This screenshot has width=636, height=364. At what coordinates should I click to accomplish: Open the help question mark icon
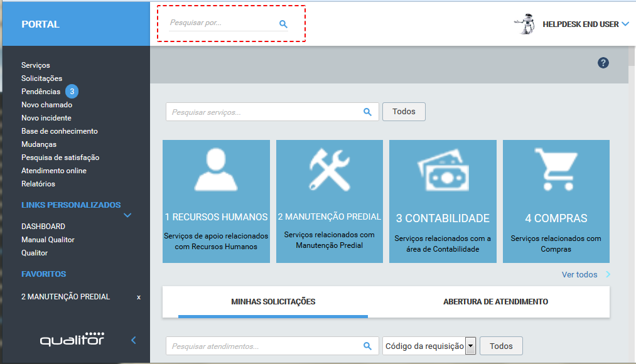603,63
